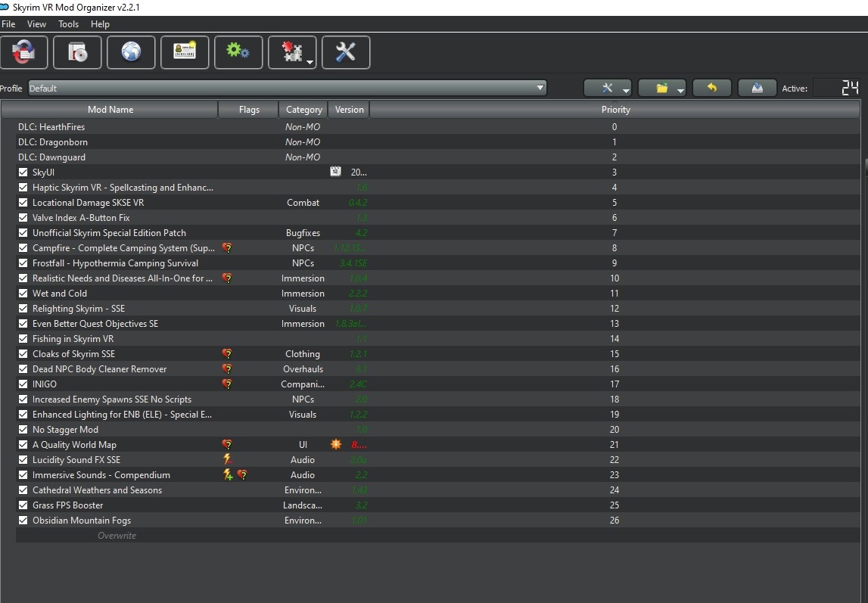Open the Help menu
Image resolution: width=868 pixels, height=603 pixels.
100,23
